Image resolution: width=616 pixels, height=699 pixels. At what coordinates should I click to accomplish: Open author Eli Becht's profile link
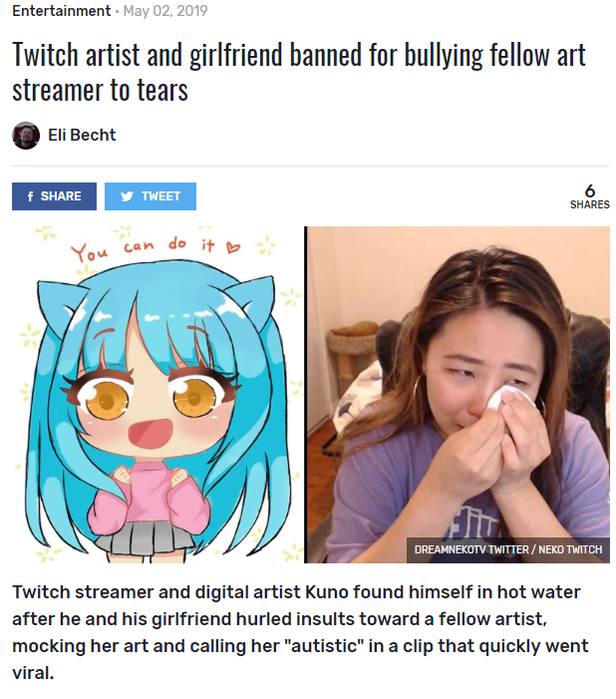click(82, 135)
